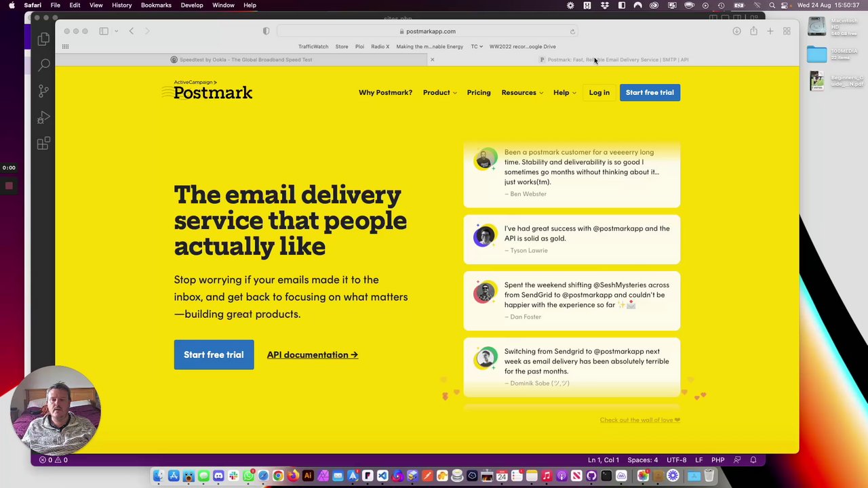Open Slack from the Dock
The height and width of the screenshot is (488, 868).
233,476
